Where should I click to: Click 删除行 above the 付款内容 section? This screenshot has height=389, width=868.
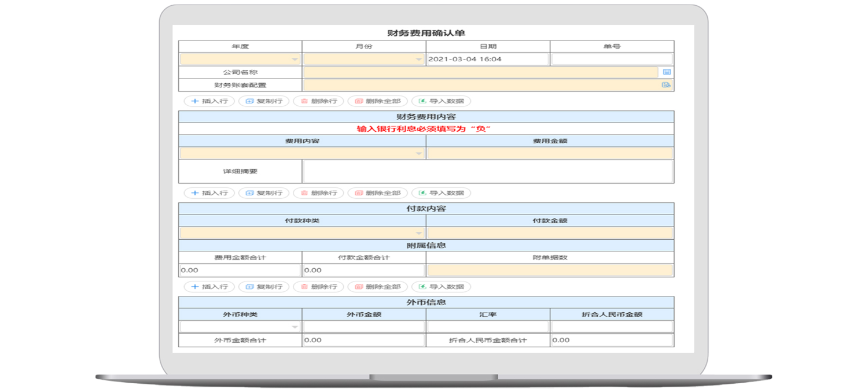tap(318, 193)
